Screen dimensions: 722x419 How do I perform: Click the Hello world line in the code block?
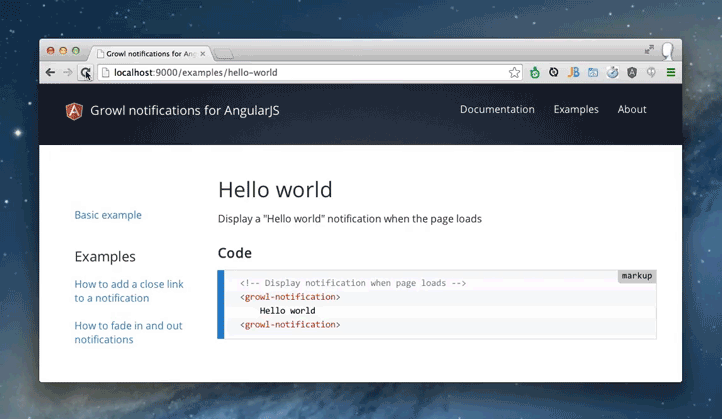tap(287, 311)
